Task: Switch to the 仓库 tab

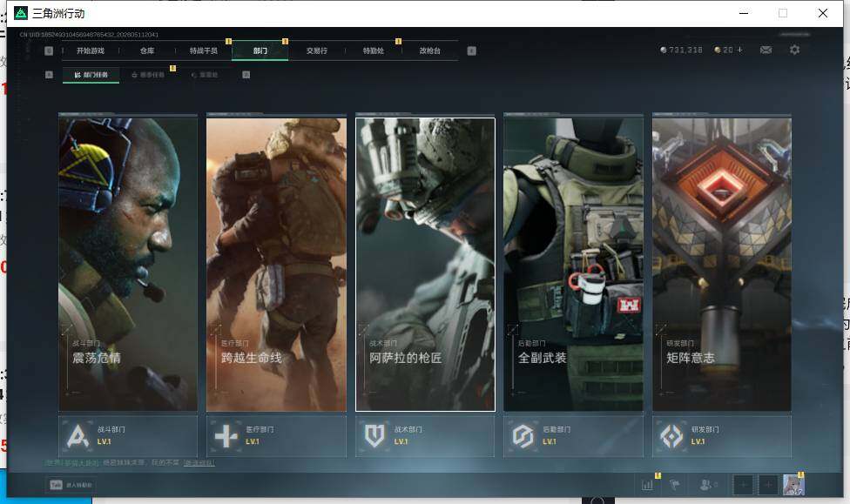Action: 147,50
